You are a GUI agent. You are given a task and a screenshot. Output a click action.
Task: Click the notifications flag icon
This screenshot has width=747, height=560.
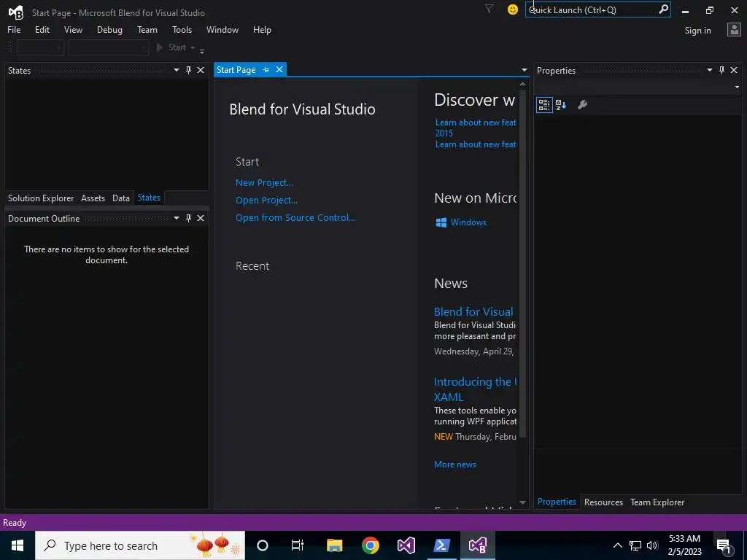(489, 9)
